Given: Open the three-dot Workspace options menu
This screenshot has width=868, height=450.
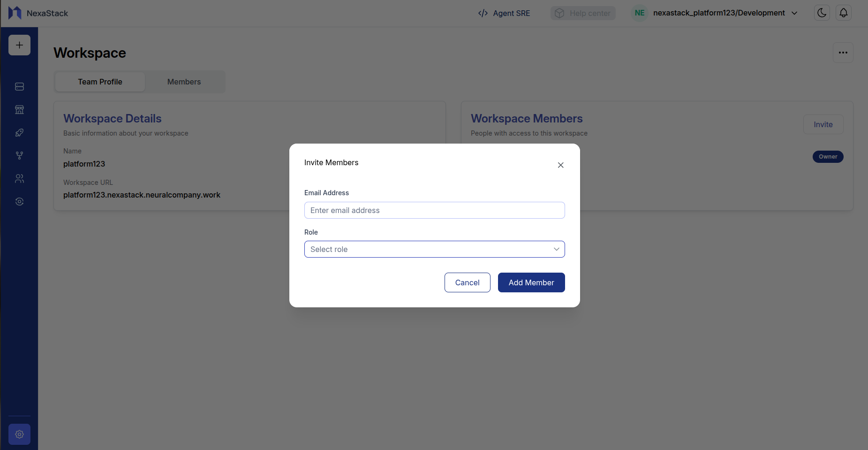Looking at the screenshot, I should pos(842,53).
